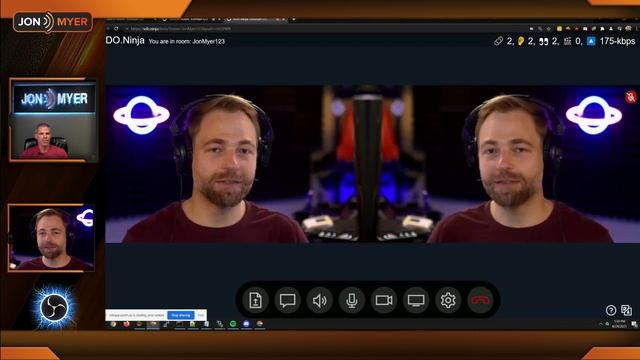Focus the browser address bar

tap(318, 29)
